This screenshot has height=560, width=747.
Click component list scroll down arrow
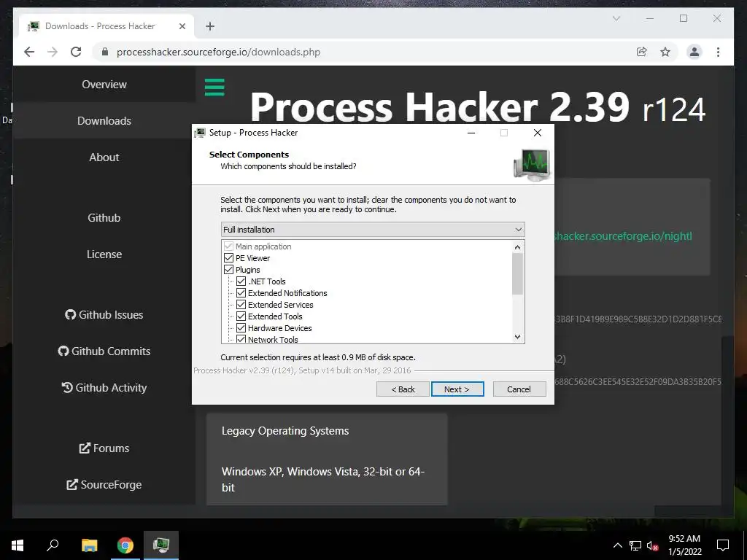(518, 336)
